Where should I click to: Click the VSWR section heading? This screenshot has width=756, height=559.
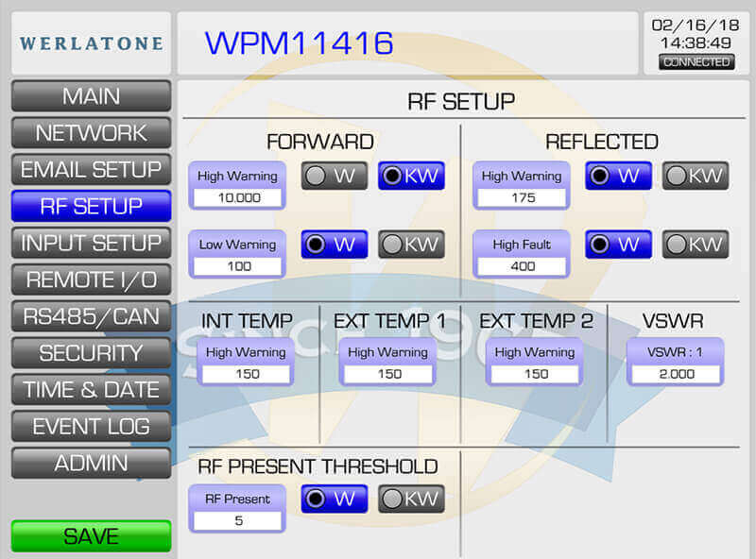click(x=673, y=321)
